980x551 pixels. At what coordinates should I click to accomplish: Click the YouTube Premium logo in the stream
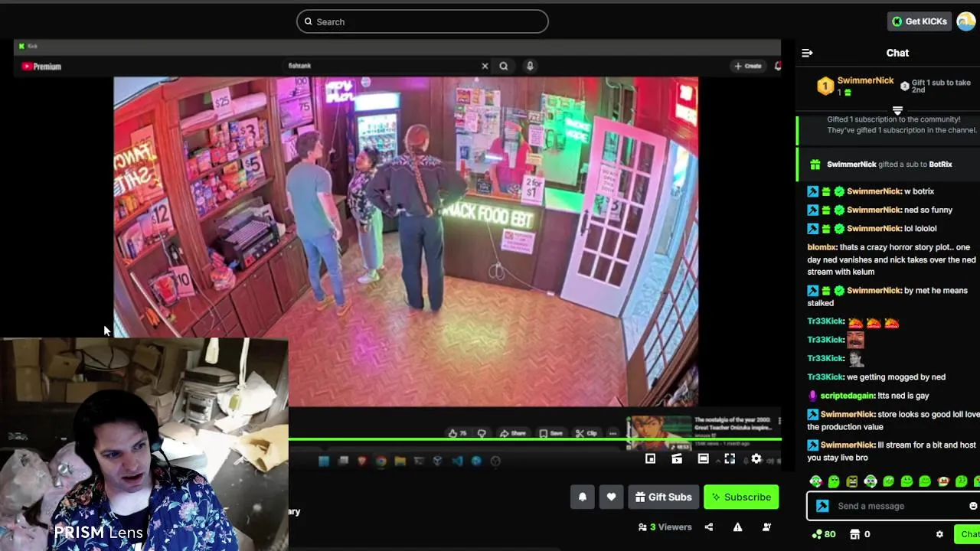point(41,67)
